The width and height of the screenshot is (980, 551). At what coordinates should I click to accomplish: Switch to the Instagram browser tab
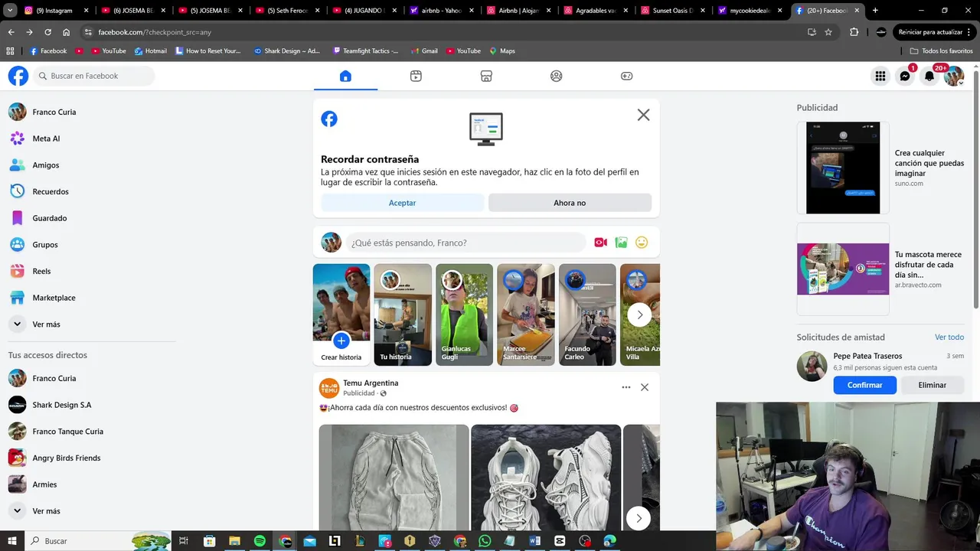click(55, 11)
